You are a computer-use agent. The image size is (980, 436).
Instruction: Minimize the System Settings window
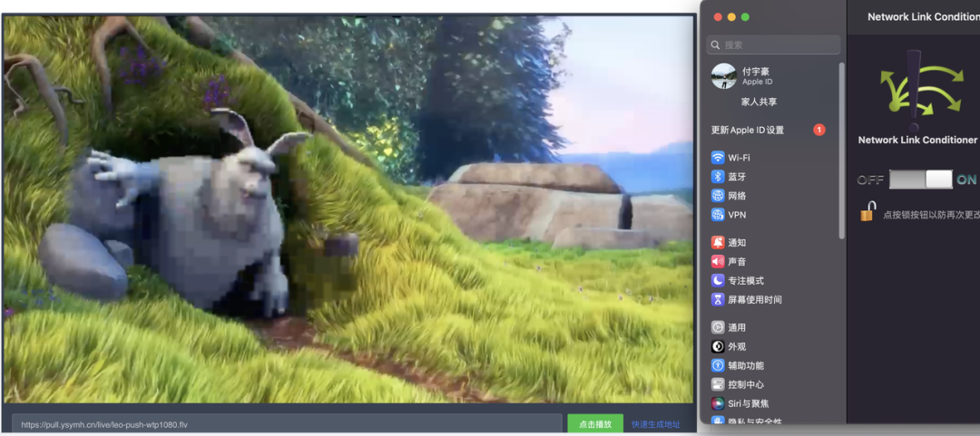tap(731, 17)
